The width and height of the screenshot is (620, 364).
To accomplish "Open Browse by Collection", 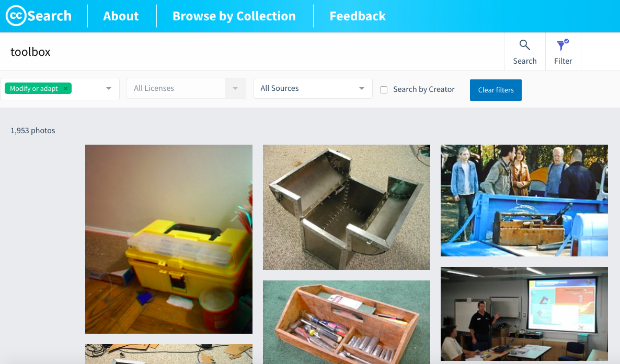I will (x=234, y=16).
